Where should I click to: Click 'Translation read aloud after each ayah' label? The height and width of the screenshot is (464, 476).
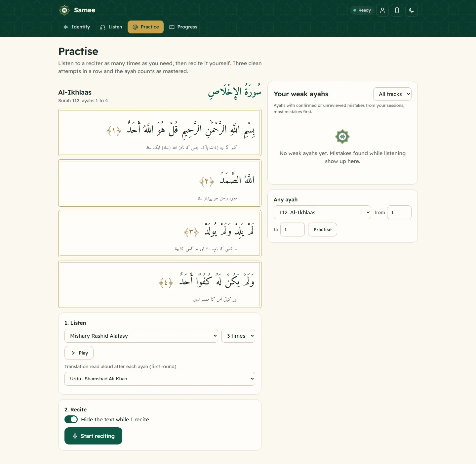pyautogui.click(x=120, y=366)
